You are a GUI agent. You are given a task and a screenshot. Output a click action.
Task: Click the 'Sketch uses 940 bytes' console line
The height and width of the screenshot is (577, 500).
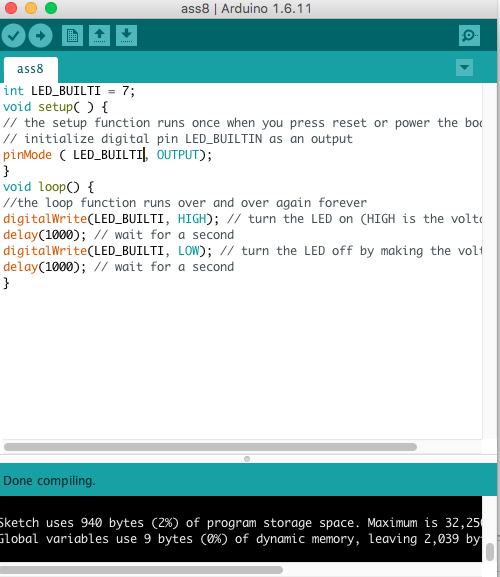click(241, 523)
